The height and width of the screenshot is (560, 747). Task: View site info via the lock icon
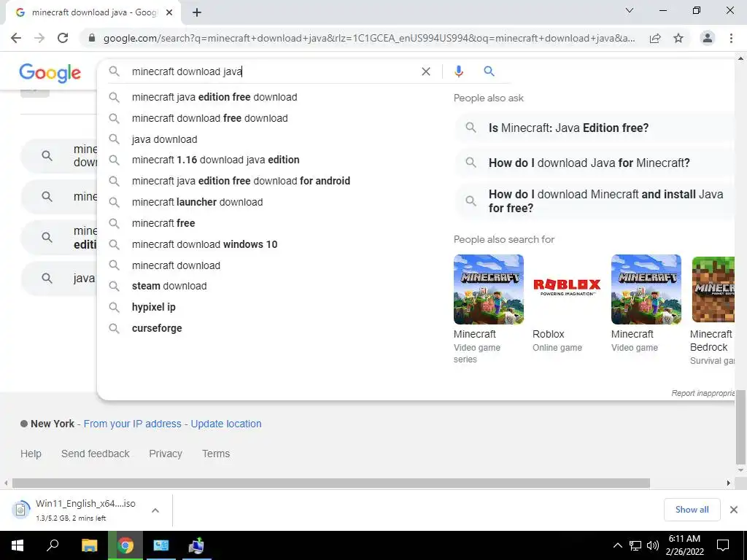[x=92, y=38]
